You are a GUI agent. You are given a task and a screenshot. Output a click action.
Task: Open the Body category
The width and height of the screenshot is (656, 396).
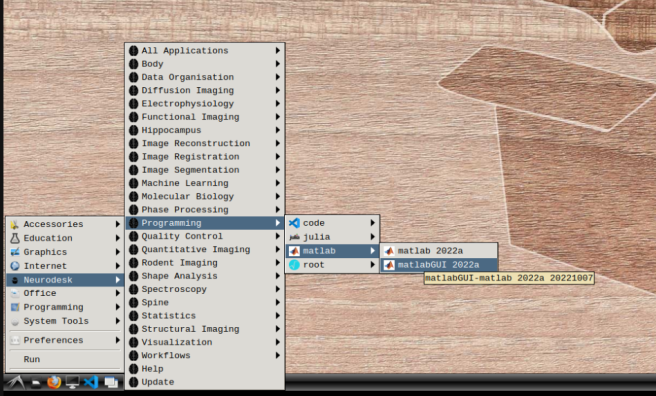pos(205,64)
